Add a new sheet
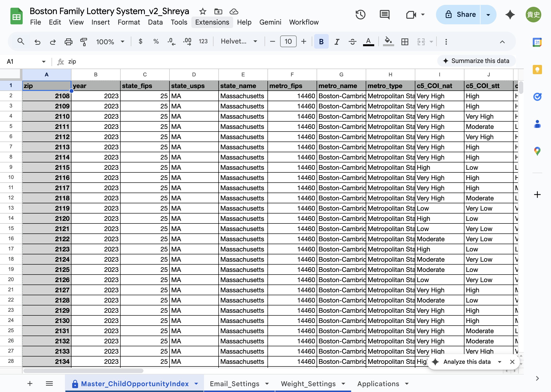551x392 pixels. pos(30,383)
